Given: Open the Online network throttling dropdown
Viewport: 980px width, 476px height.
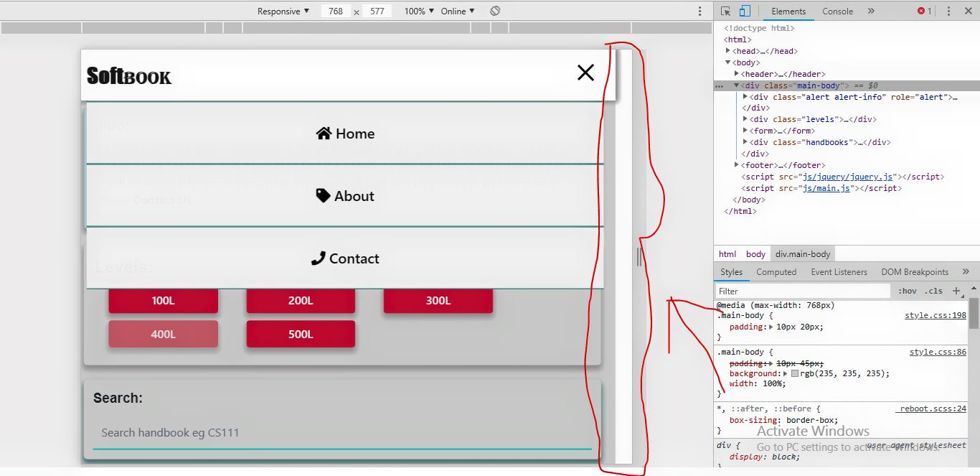Looking at the screenshot, I should click(x=458, y=11).
